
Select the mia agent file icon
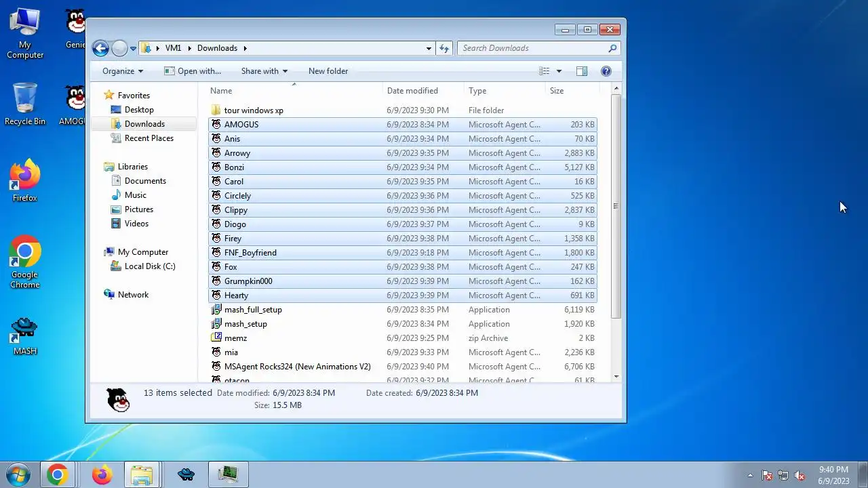coord(216,352)
